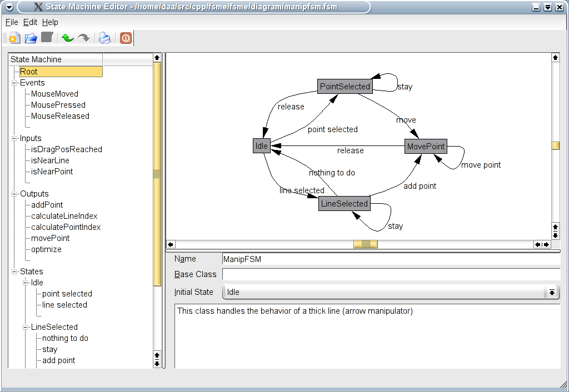Collapse the Events tree node
The height and width of the screenshot is (392, 569).
(14, 83)
